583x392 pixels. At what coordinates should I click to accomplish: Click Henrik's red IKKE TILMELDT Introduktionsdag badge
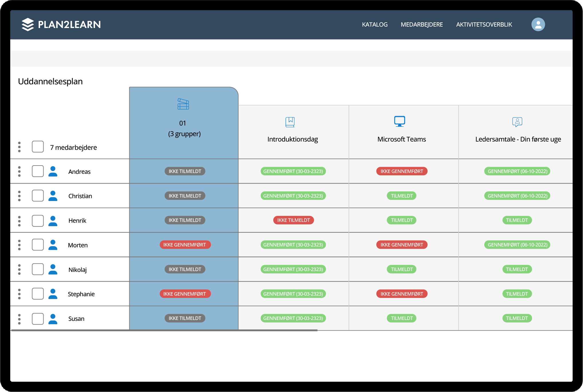[293, 220]
